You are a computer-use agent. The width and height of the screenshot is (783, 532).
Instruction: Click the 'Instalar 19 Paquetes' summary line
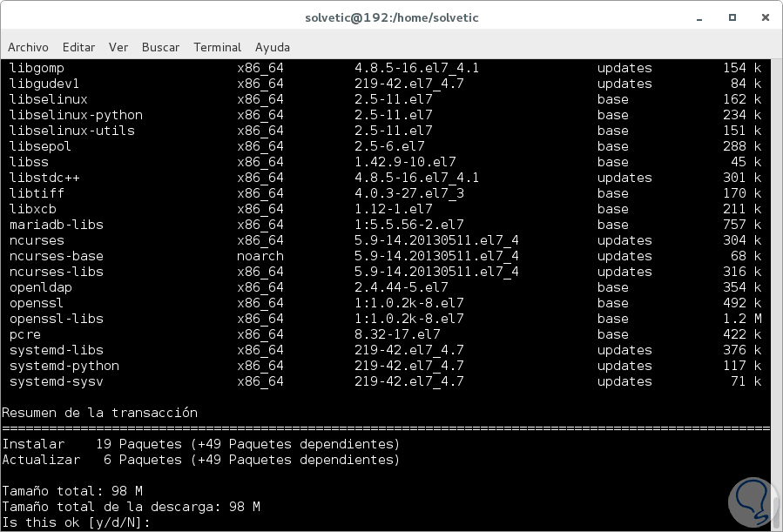[x=200, y=444]
